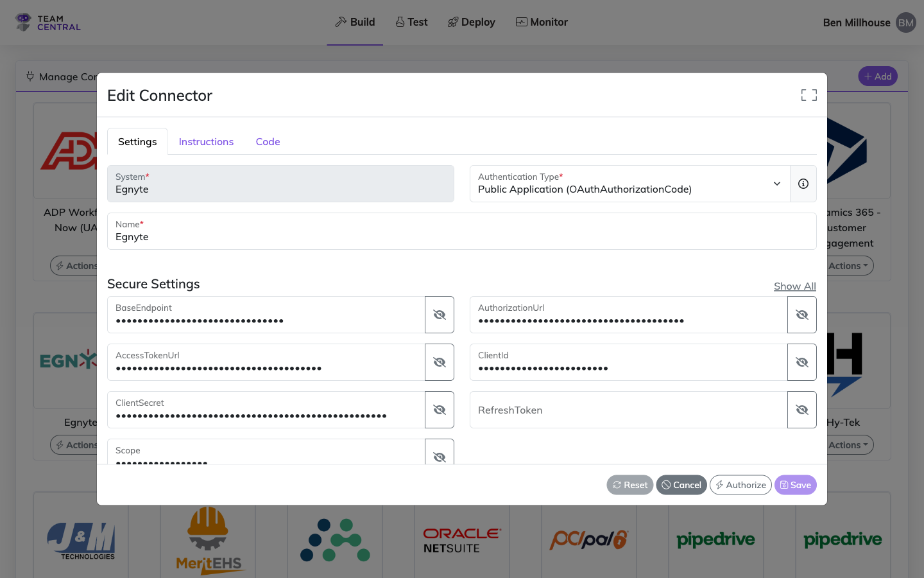Click the Manage Connectors plug icon
This screenshot has width=924, height=578.
(x=30, y=76)
